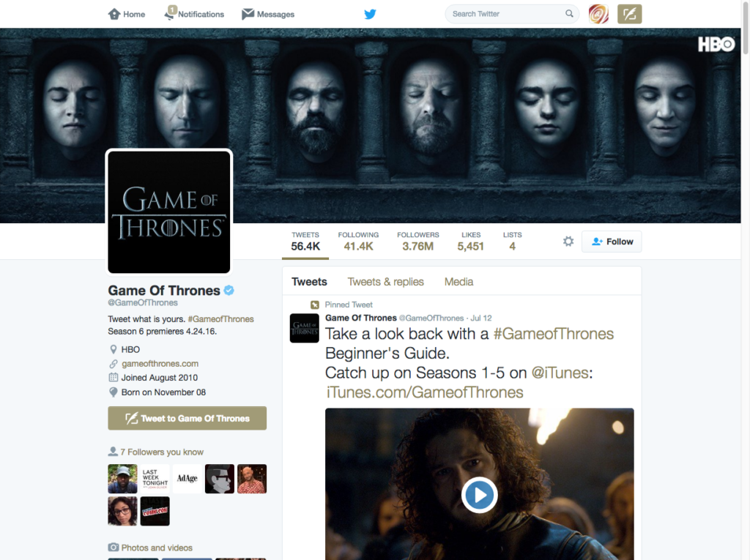Switch to Tweets & replies tab
This screenshot has height=560, width=750.
(x=385, y=282)
